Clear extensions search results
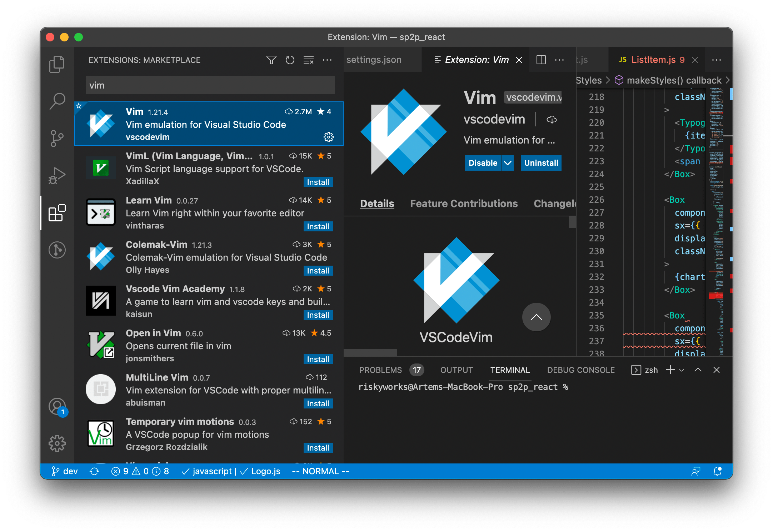 point(308,60)
